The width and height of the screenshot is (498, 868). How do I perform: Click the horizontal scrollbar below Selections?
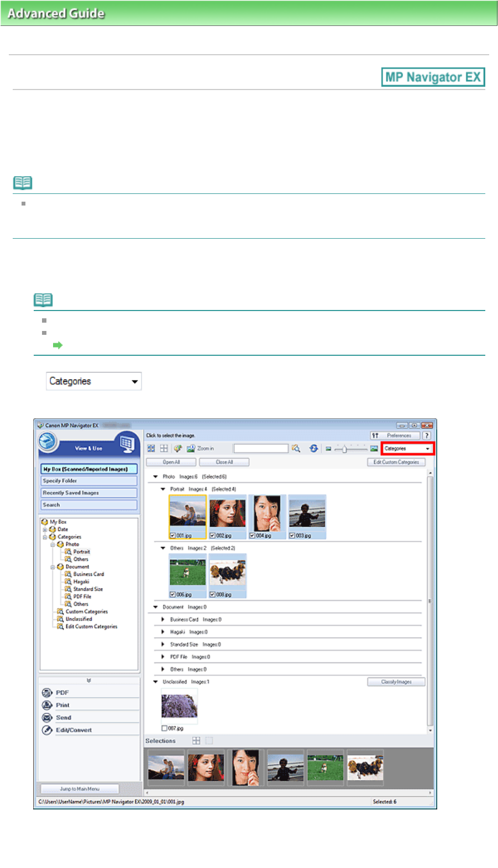coord(289,793)
